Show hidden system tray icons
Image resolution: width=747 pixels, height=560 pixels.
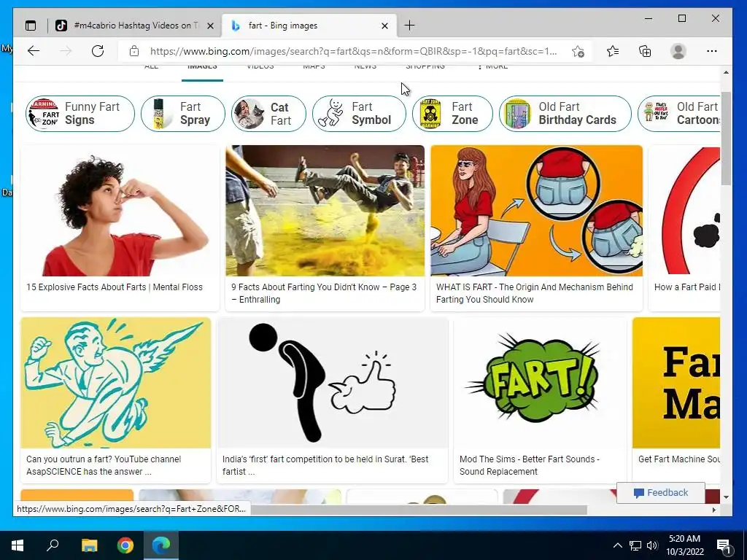(x=617, y=545)
